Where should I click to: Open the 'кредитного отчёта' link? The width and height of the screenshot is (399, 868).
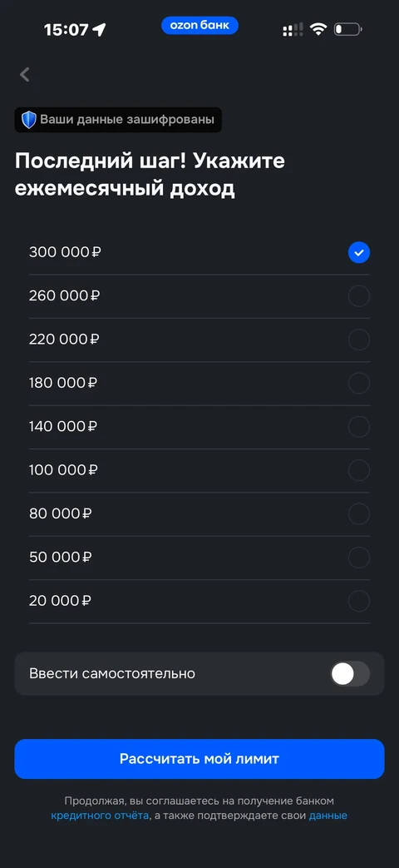coord(100,816)
